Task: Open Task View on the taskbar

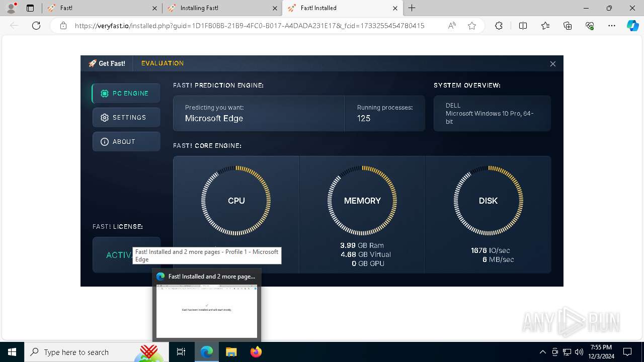Action: [x=181, y=352]
